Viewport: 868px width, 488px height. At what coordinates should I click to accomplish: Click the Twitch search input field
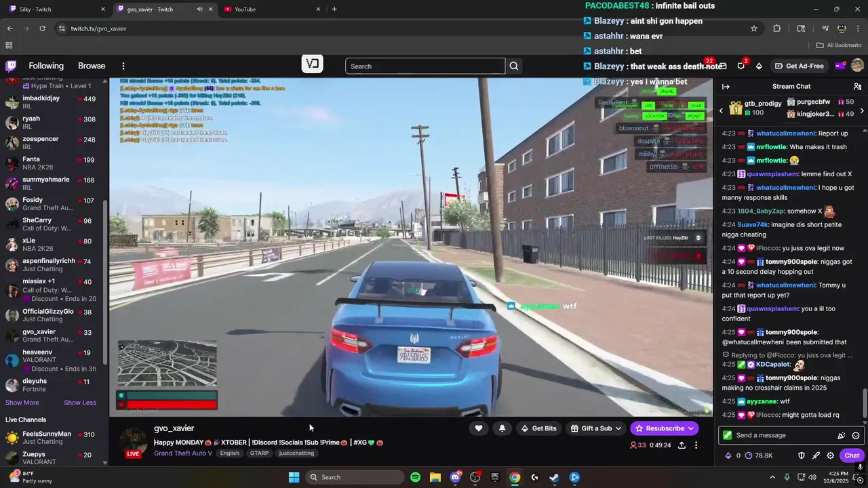425,66
